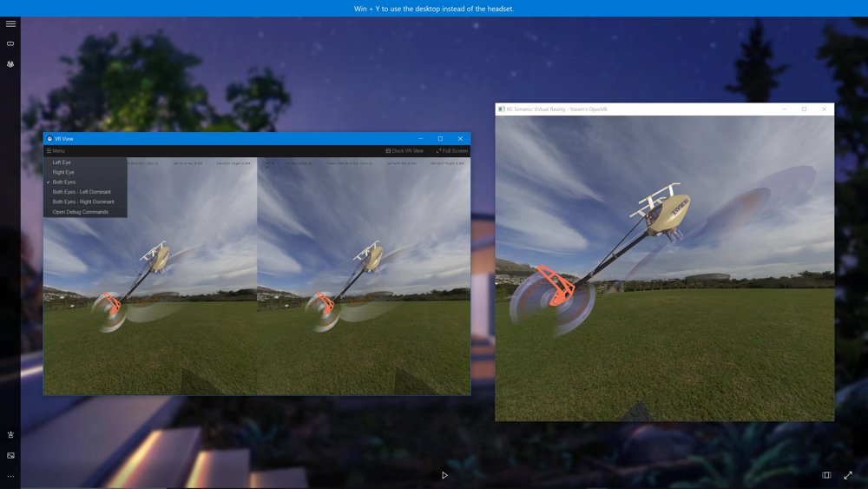
Task: Minimize the RC Simanic window
Action: click(x=785, y=109)
